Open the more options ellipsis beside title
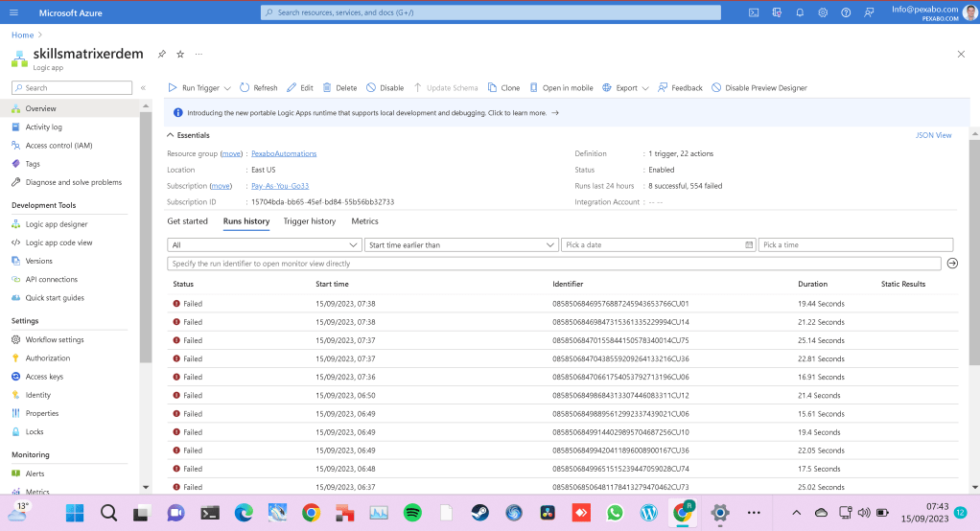980x531 pixels. click(x=198, y=55)
